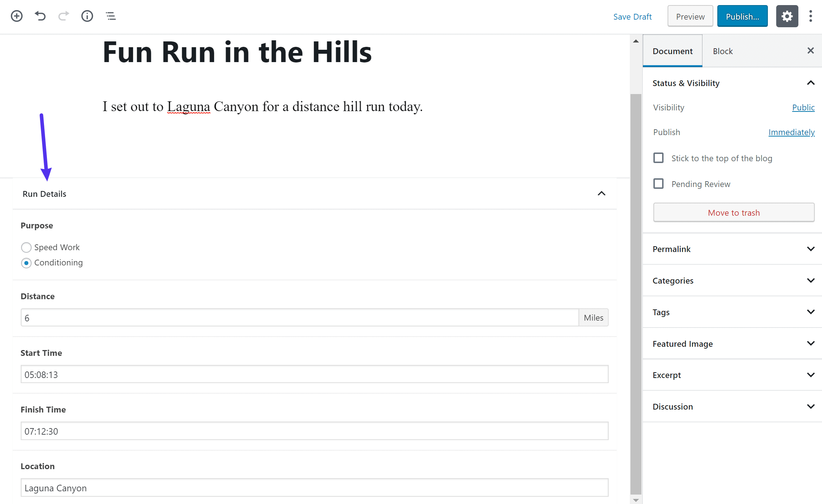822x504 pixels.
Task: Click Move to trash link
Action: click(x=733, y=212)
